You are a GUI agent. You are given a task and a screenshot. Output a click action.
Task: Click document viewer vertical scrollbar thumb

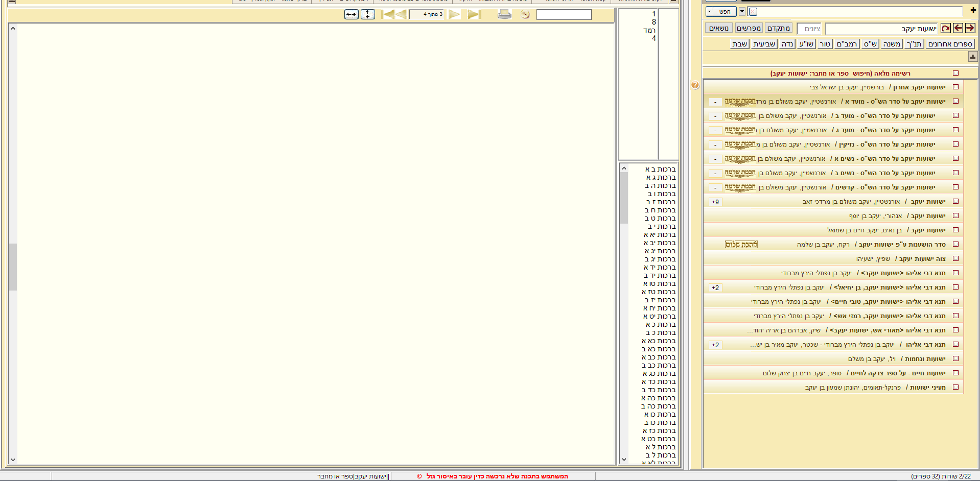click(13, 267)
